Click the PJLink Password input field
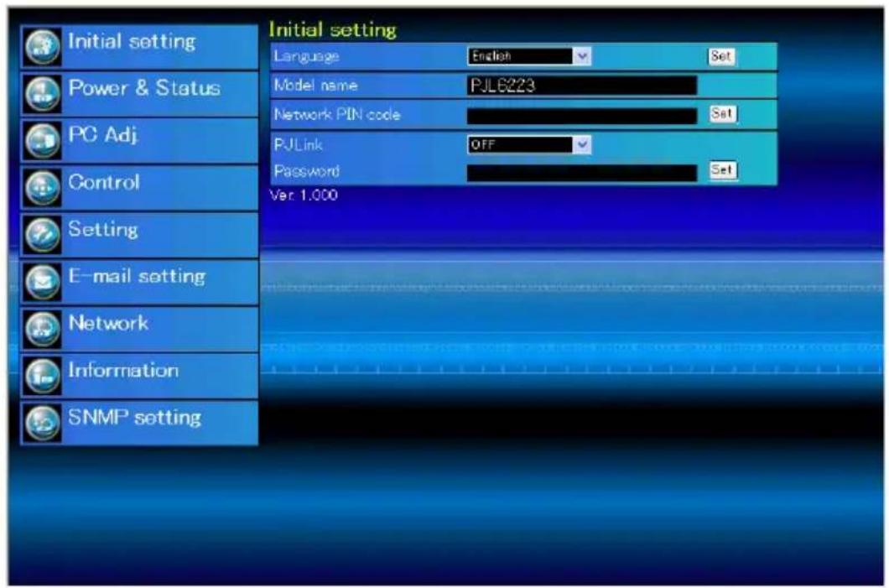Viewport: 889px width, 588px height. tap(582, 173)
